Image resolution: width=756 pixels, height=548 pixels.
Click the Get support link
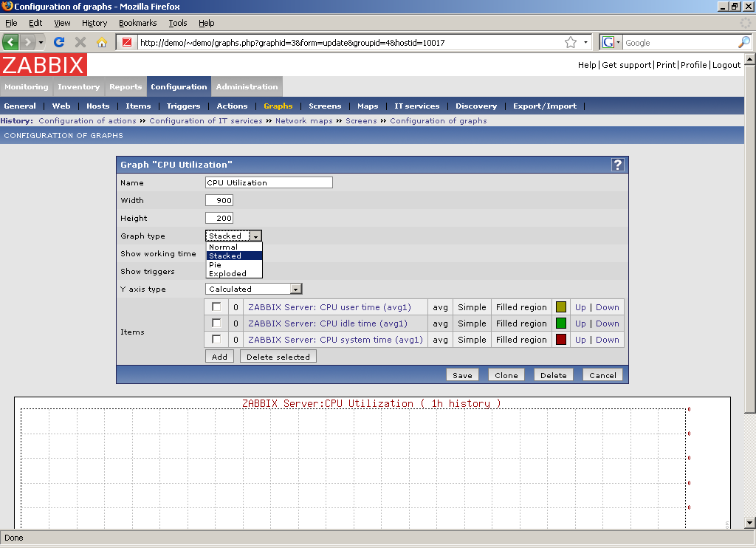tap(627, 65)
